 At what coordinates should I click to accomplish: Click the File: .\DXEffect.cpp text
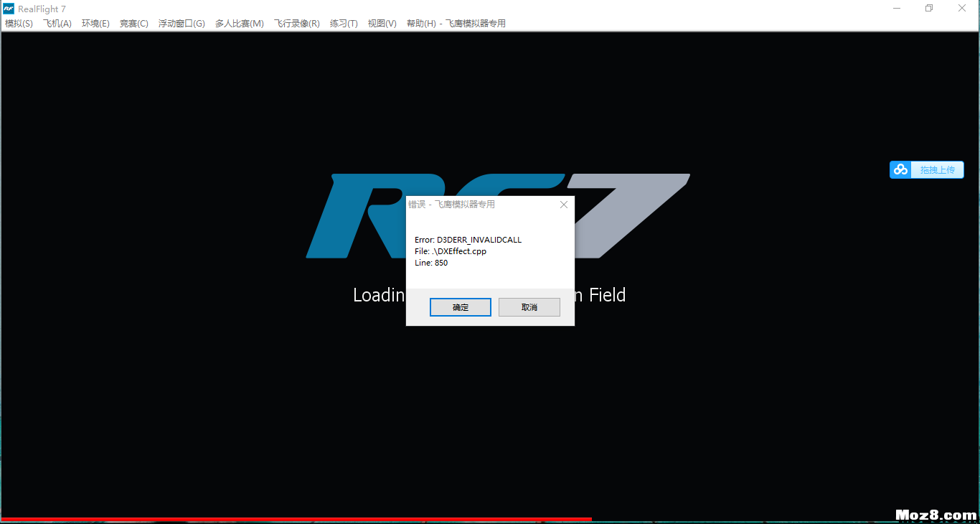pyautogui.click(x=451, y=251)
